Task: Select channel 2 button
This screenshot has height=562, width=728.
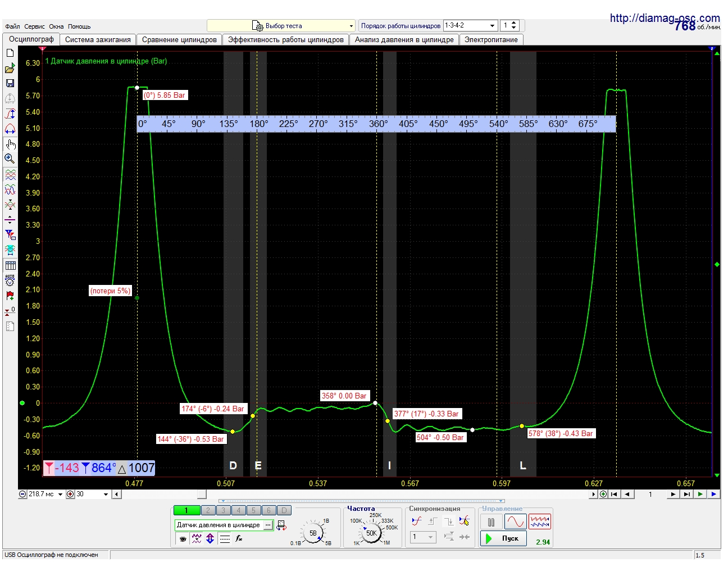Action: pyautogui.click(x=208, y=510)
